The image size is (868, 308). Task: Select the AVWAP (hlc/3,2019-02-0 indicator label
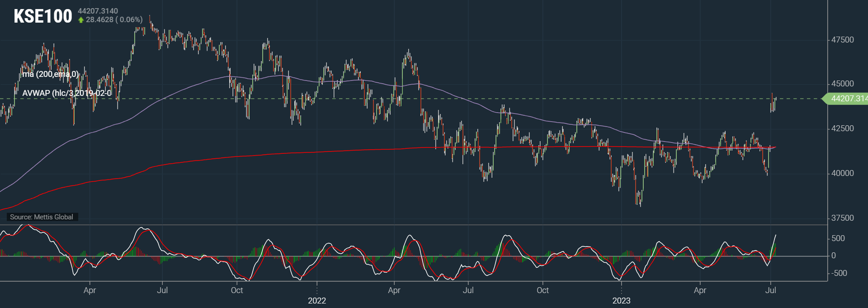66,93
